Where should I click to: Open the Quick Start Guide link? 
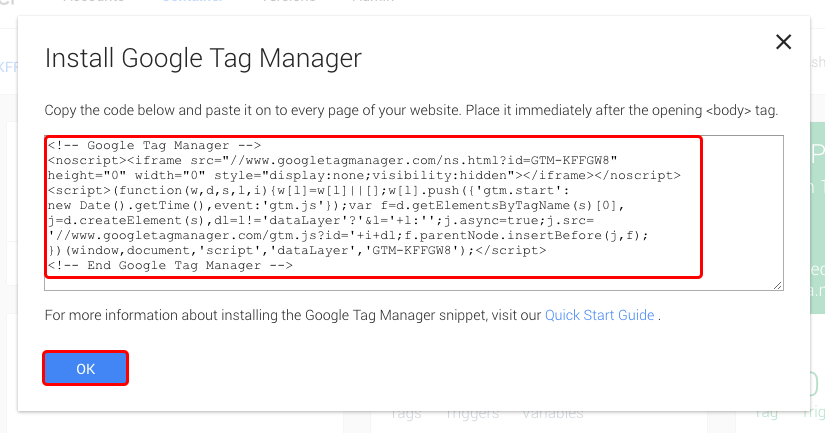(599, 315)
